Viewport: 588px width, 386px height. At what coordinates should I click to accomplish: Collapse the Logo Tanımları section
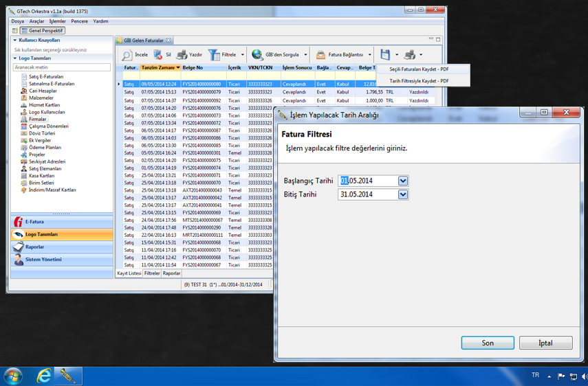pyautogui.click(x=15, y=58)
